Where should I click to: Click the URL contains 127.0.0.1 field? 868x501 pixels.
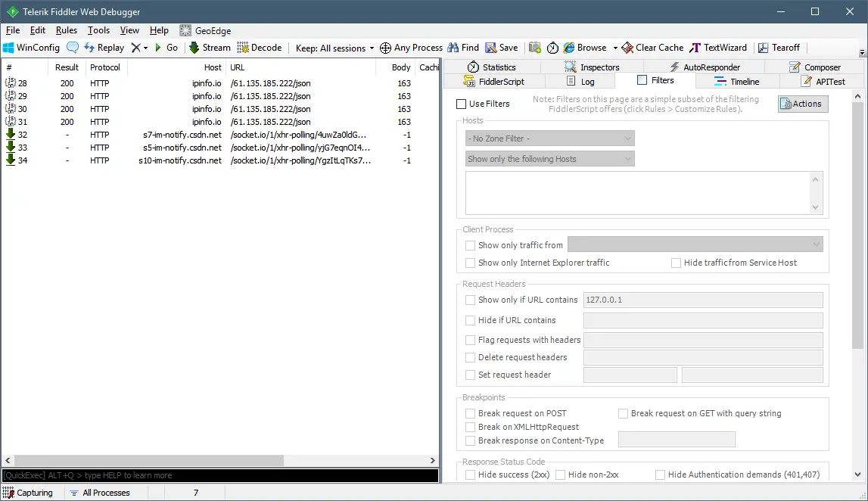(703, 300)
